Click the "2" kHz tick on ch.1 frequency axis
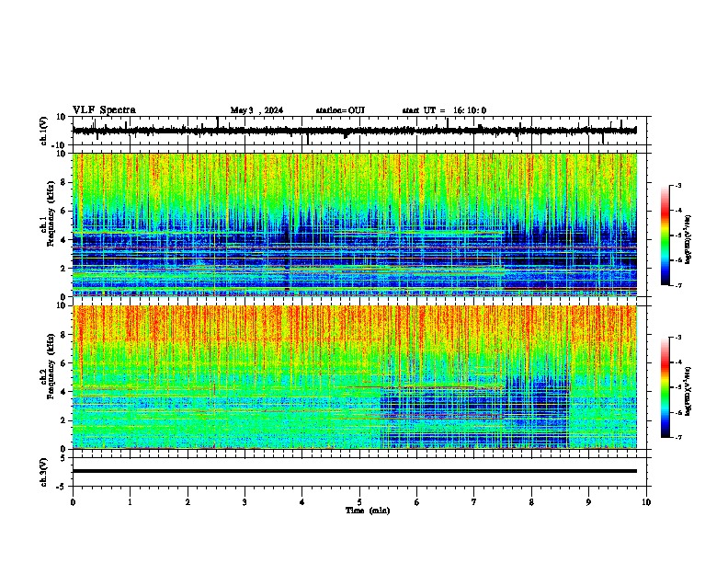The height and width of the screenshot is (563, 728). coord(63,268)
